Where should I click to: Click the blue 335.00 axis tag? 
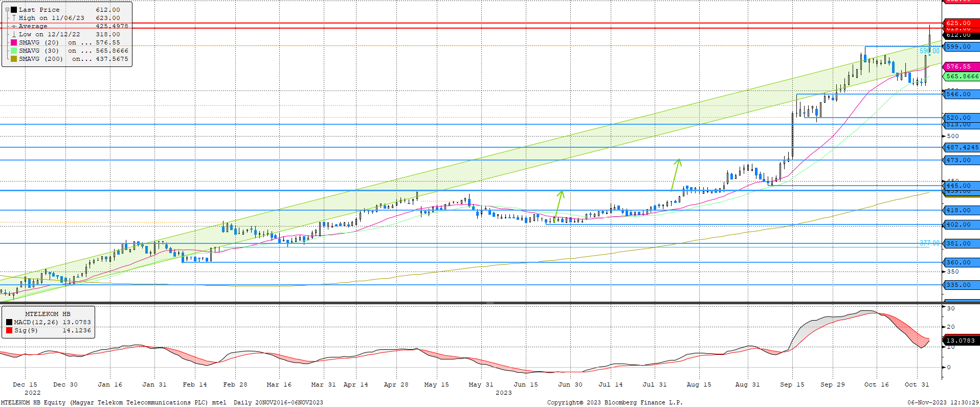point(961,285)
